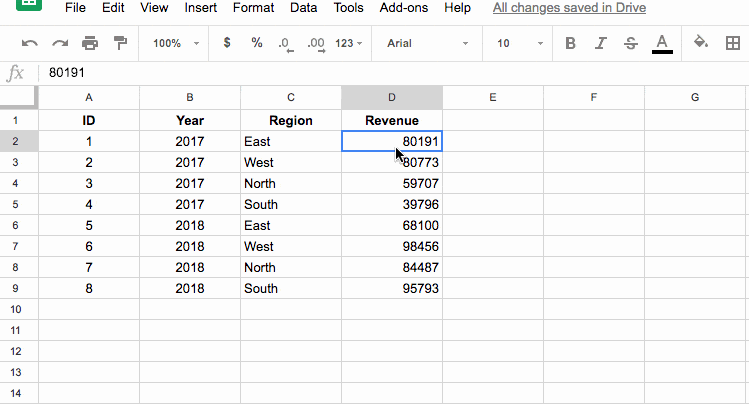749x404 pixels.
Task: Select selected cell D2 with 80191
Action: point(392,141)
